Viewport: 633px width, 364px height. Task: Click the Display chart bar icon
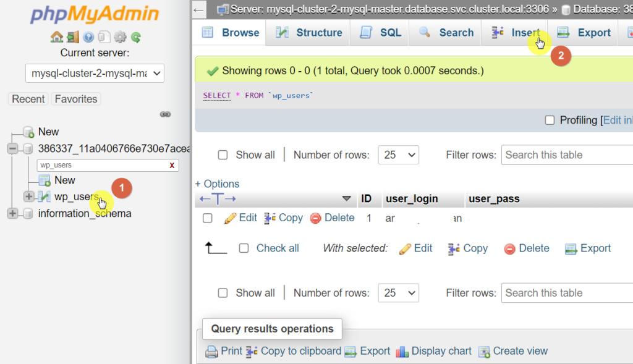pyautogui.click(x=402, y=352)
